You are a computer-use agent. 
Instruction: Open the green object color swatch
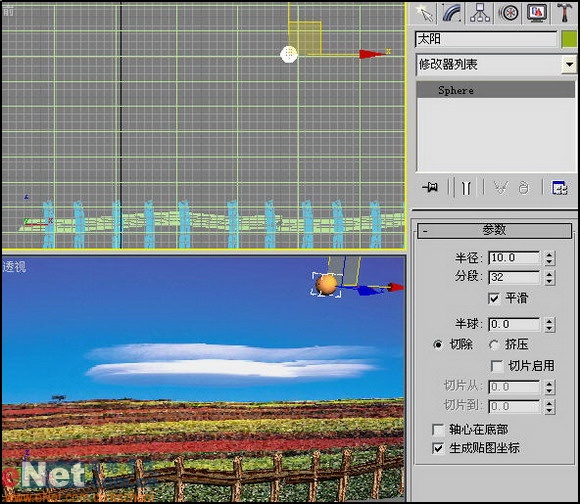[x=569, y=39]
